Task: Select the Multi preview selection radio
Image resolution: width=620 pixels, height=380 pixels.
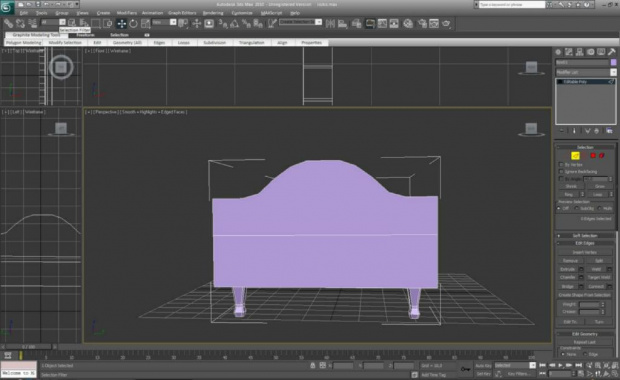Action: pos(600,208)
